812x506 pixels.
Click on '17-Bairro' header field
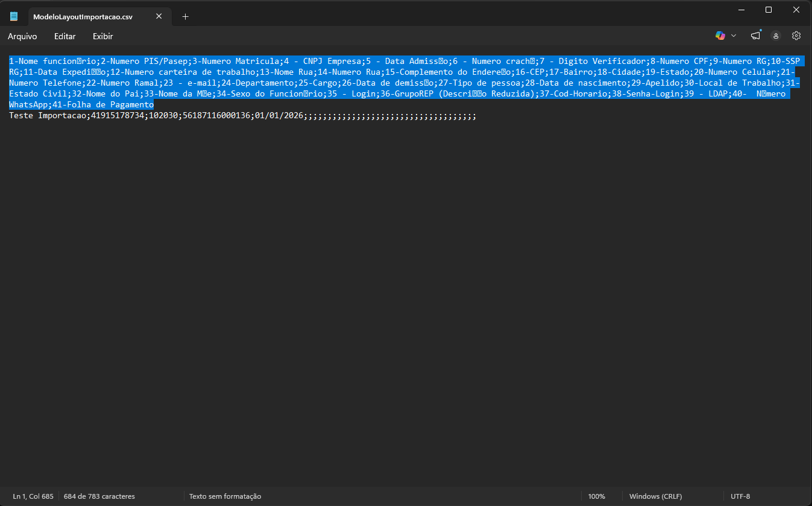pos(571,72)
